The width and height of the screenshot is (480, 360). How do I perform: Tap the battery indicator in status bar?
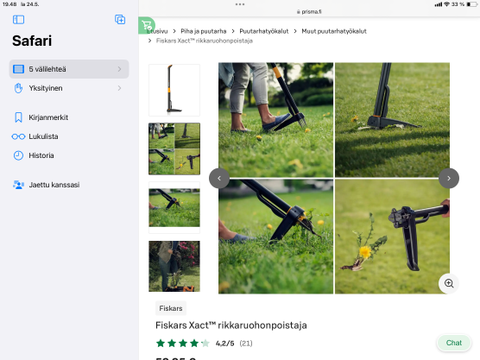[472, 4]
